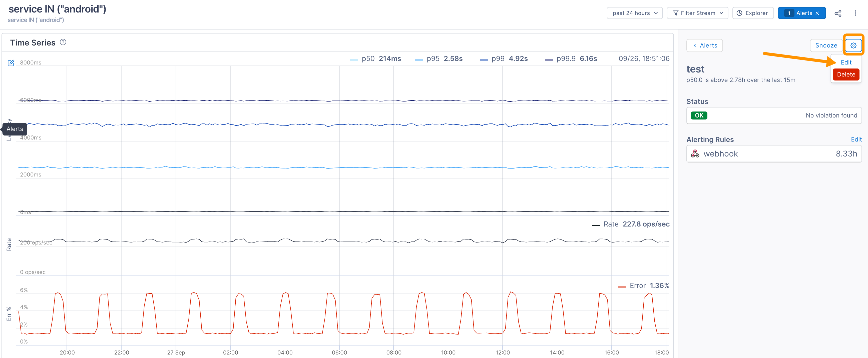Open the three-dot overflow menu
This screenshot has width=868, height=358.
[x=855, y=13]
